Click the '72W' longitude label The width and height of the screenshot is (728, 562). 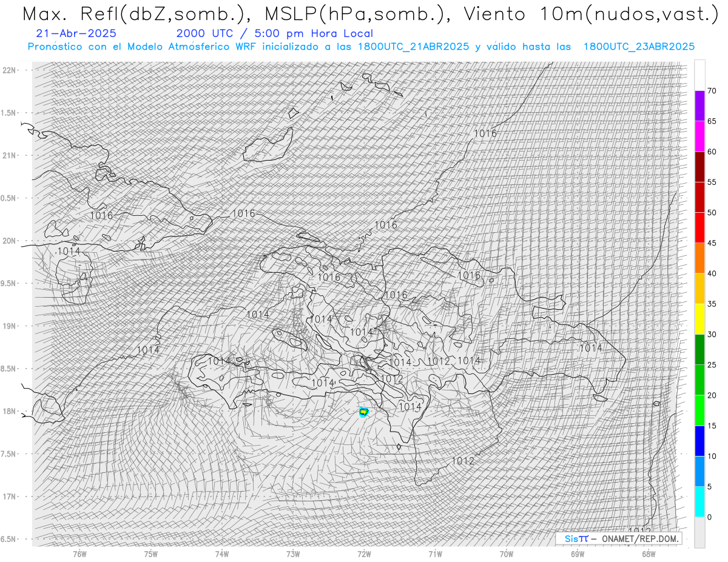(x=364, y=554)
